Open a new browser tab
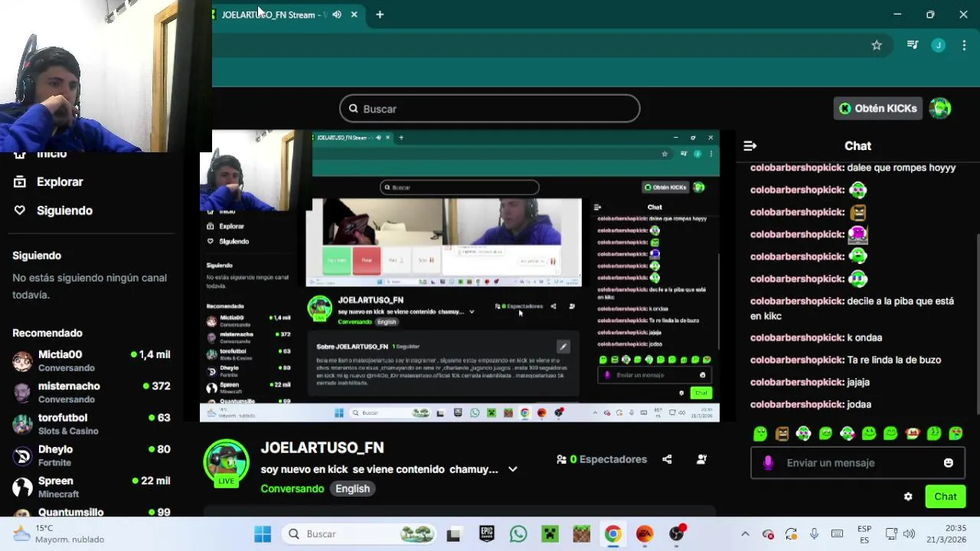This screenshot has height=551, width=980. (380, 15)
